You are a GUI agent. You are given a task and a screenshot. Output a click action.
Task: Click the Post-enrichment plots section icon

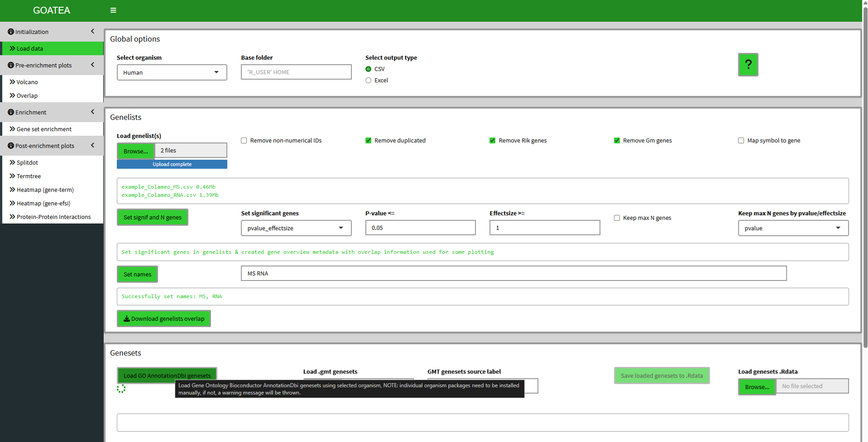(x=11, y=146)
